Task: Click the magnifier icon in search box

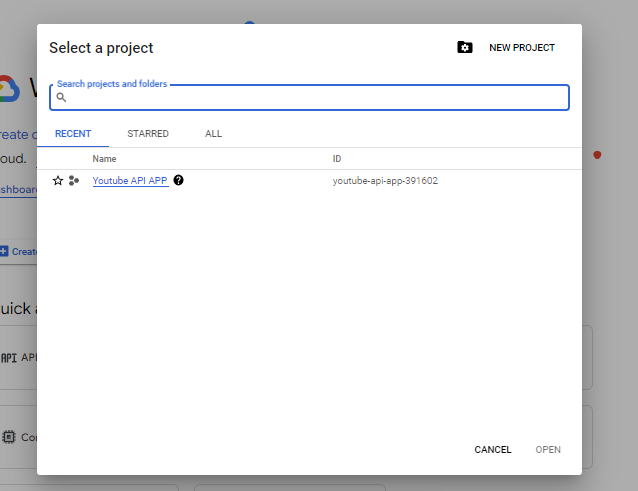Action: [x=61, y=97]
